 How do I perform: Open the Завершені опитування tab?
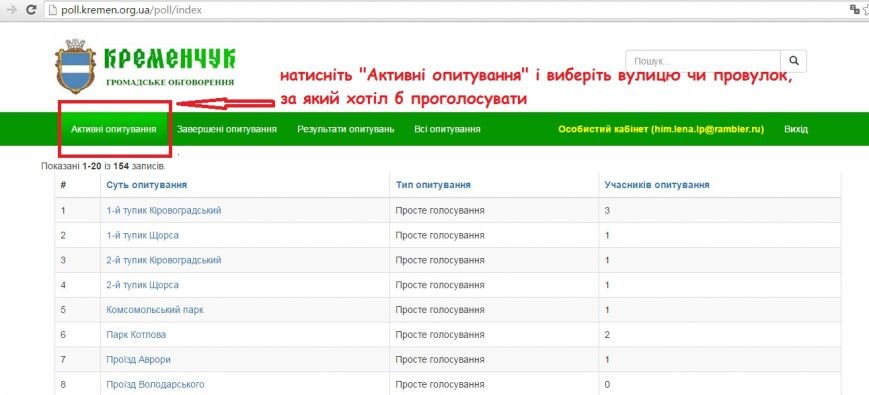point(227,129)
